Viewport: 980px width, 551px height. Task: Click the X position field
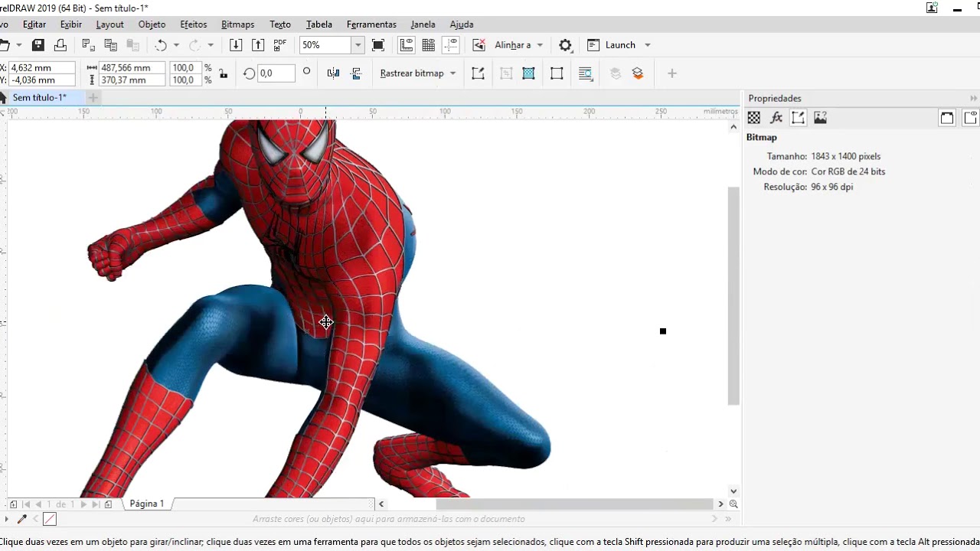pos(42,67)
